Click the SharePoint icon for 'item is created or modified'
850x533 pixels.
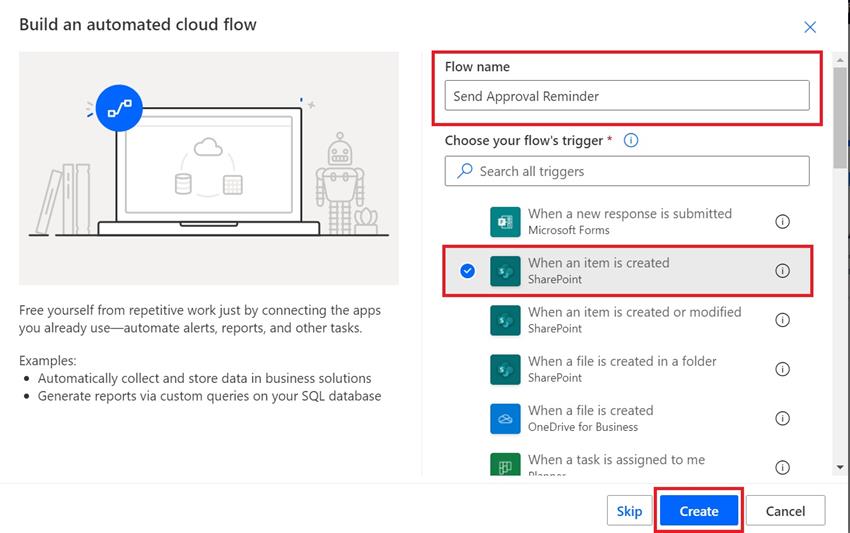[x=505, y=320]
